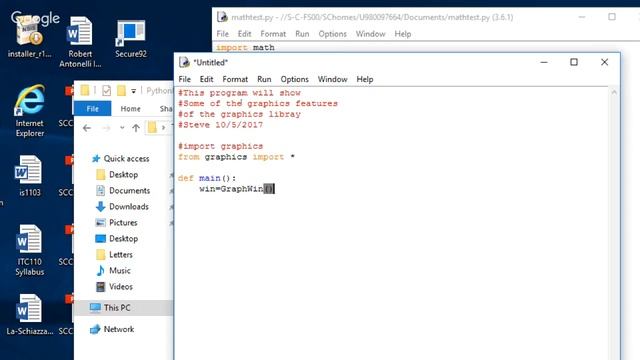Image resolution: width=640 pixels, height=360 pixels.
Task: Open the Run menu in Untitled window
Action: [x=264, y=79]
